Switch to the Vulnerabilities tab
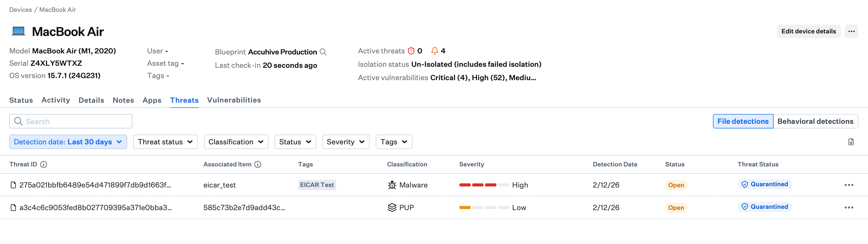868x244 pixels. (234, 100)
